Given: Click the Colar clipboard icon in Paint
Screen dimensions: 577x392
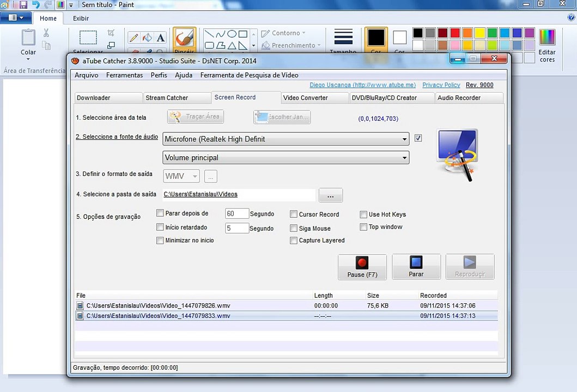Looking at the screenshot, I should point(28,38).
